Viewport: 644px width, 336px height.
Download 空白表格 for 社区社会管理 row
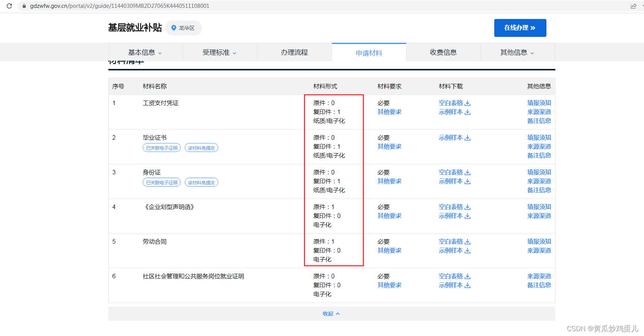tap(454, 276)
